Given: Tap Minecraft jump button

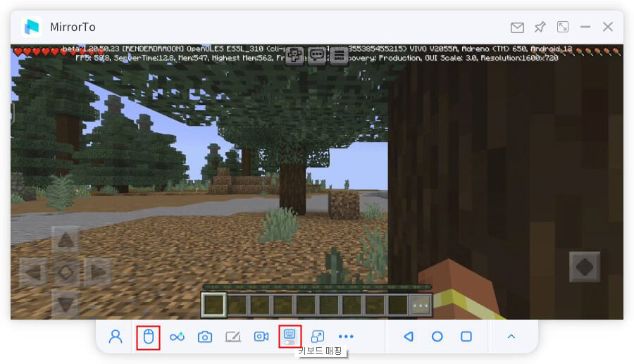Looking at the screenshot, I should tap(585, 267).
